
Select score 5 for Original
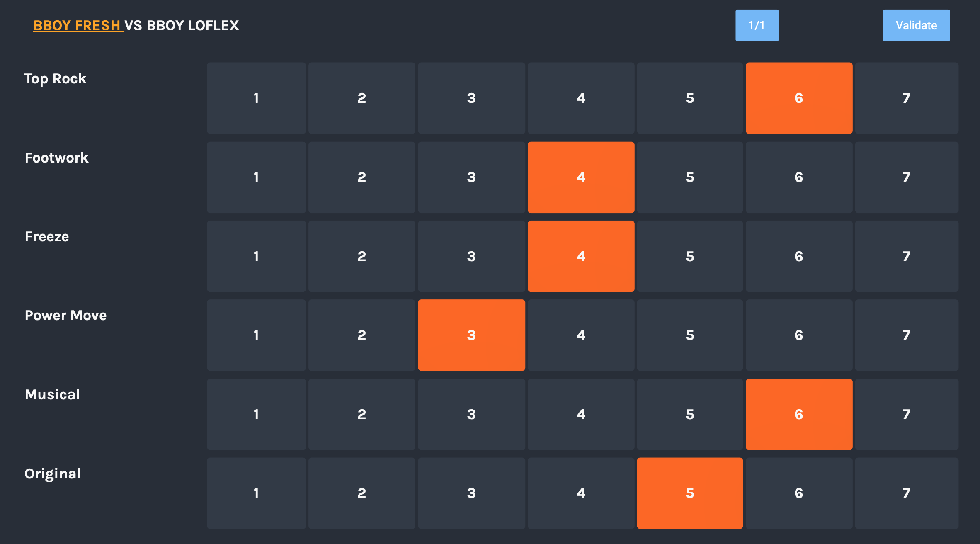click(x=689, y=493)
